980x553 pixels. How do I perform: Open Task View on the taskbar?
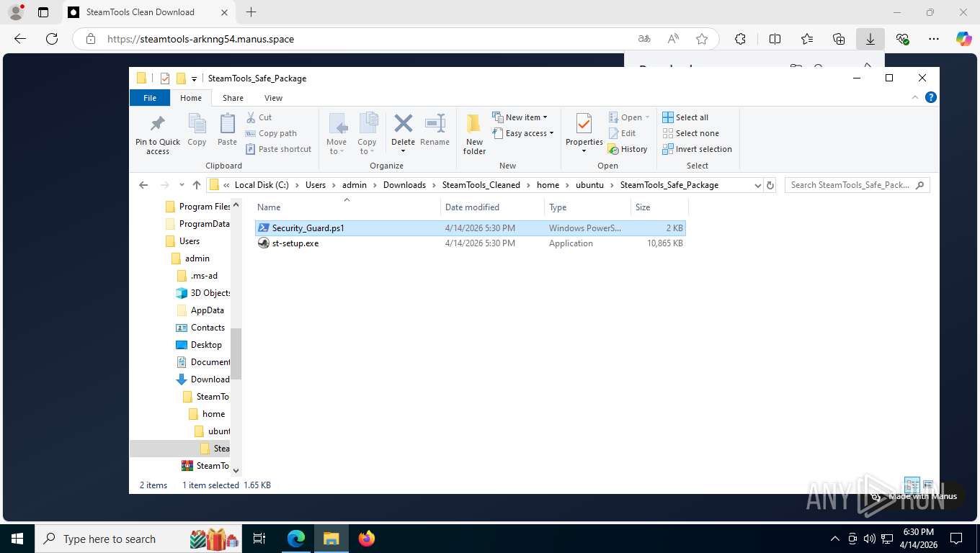pos(259,539)
